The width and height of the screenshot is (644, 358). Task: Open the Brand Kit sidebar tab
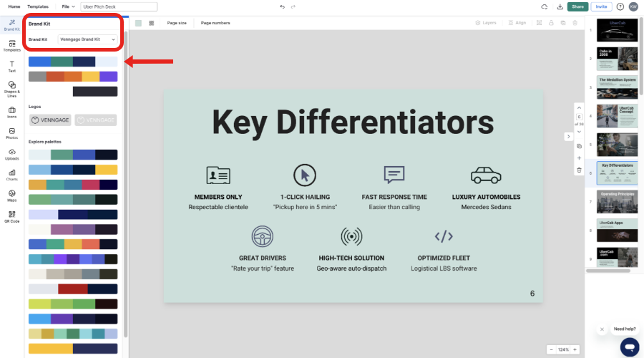point(12,24)
